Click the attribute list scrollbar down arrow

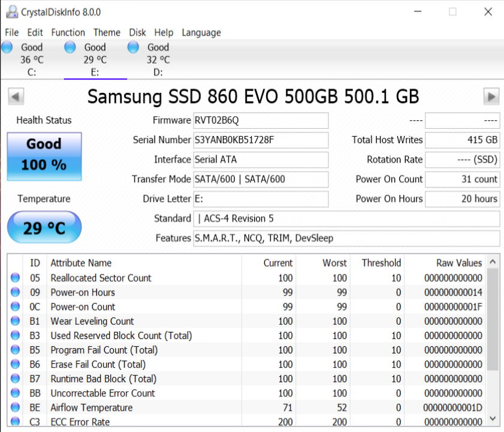pos(493,418)
